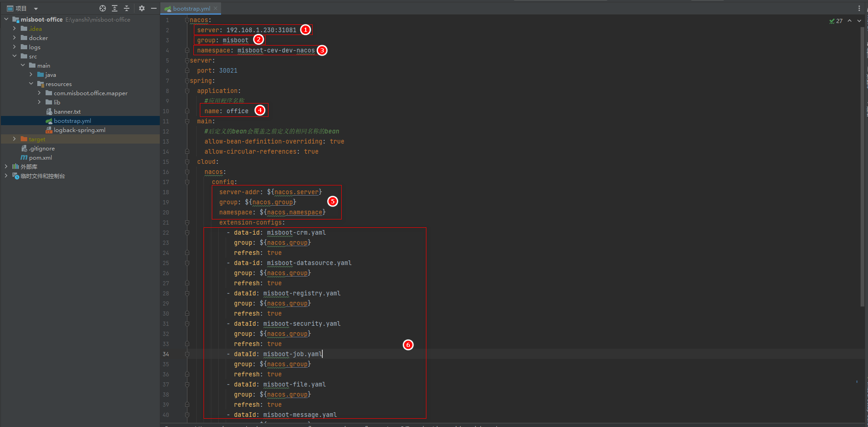This screenshot has height=427, width=868.
Task: Open the project view dropdown
Action: pos(36,9)
